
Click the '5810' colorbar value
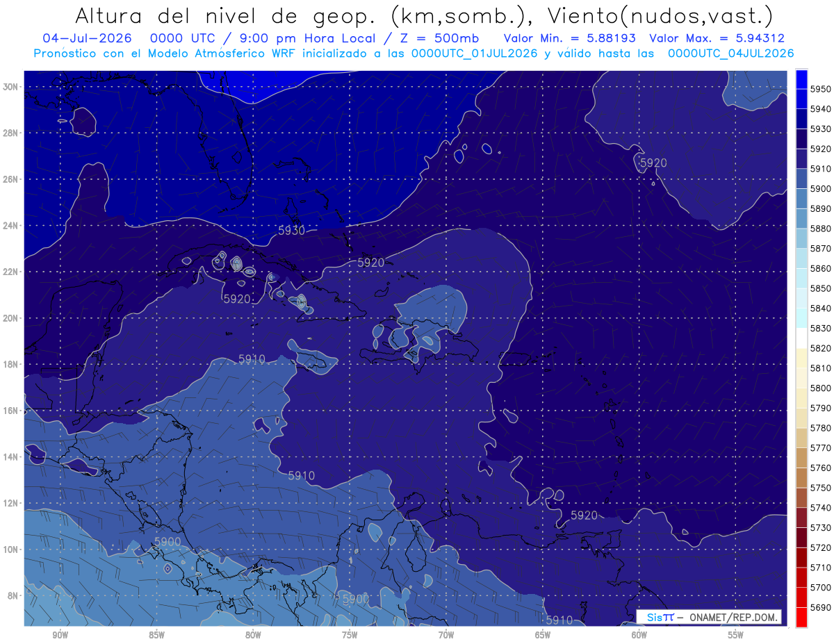821,368
